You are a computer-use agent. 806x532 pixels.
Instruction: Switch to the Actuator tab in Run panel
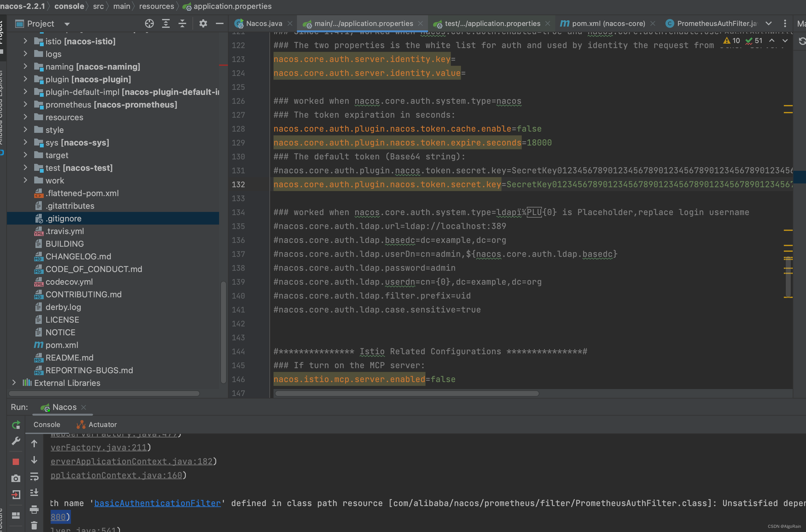(97, 424)
